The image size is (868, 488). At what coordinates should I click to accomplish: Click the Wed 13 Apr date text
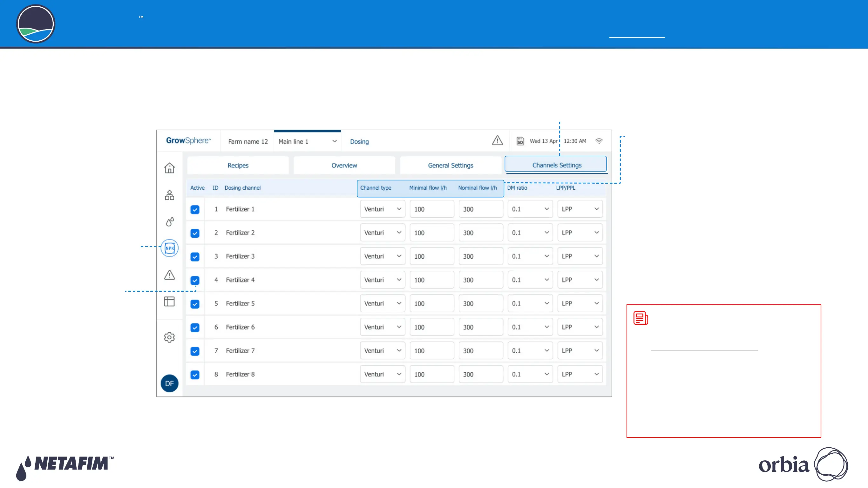[544, 141]
